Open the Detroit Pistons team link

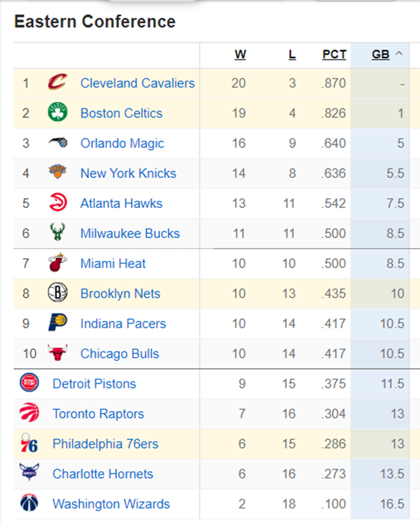94,384
